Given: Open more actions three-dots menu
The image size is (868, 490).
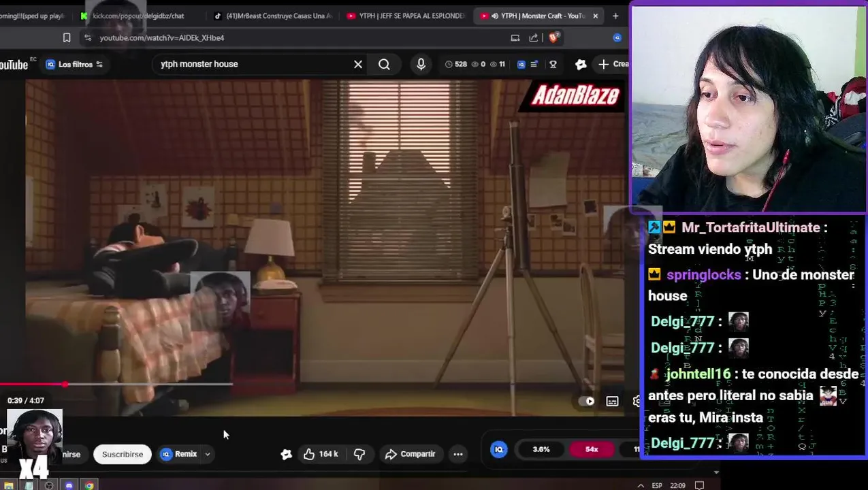Looking at the screenshot, I should pos(458,454).
